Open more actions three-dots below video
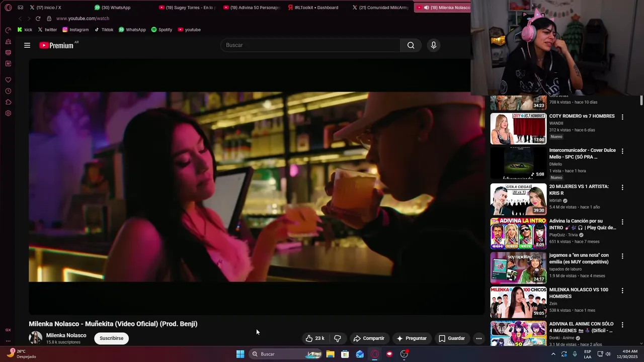The height and width of the screenshot is (362, 644). (x=479, y=338)
